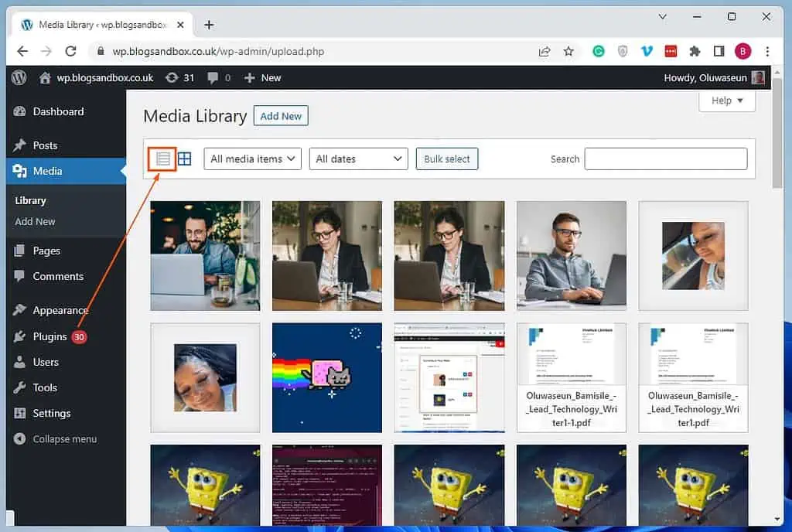792x532 pixels.
Task: Open the Chrome profile avatar B
Action: pyautogui.click(x=743, y=51)
